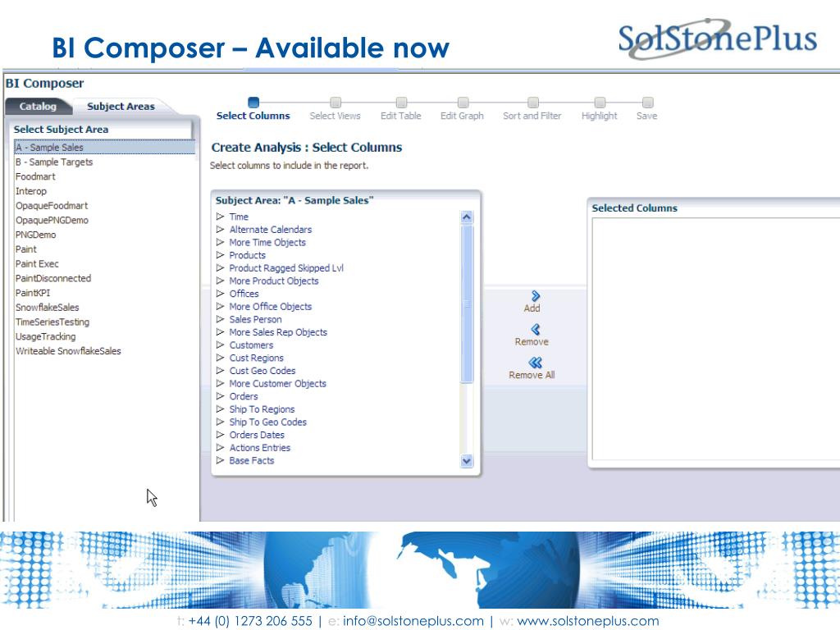Expand the More Office Objects folder
This screenshot has height=630, width=840.
tap(220, 307)
